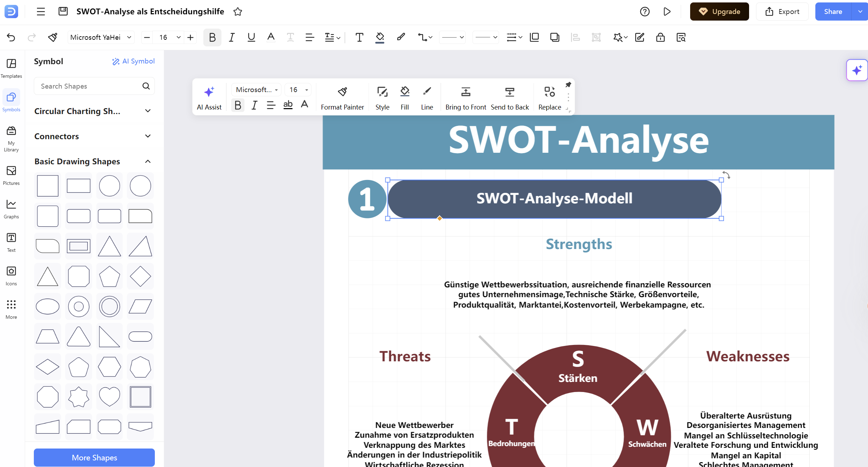Open font color in the main toolbar
The image size is (868, 467).
pos(271,37)
